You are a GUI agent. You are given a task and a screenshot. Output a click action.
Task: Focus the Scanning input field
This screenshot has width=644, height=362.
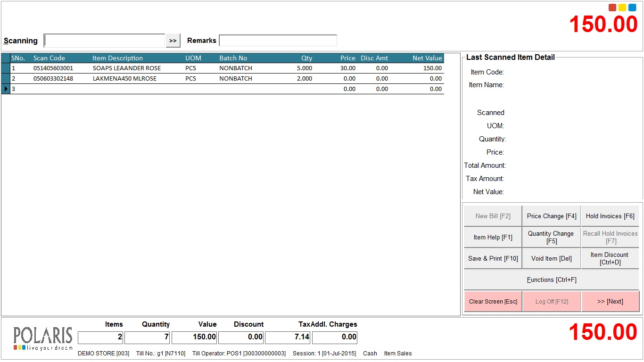(x=104, y=41)
